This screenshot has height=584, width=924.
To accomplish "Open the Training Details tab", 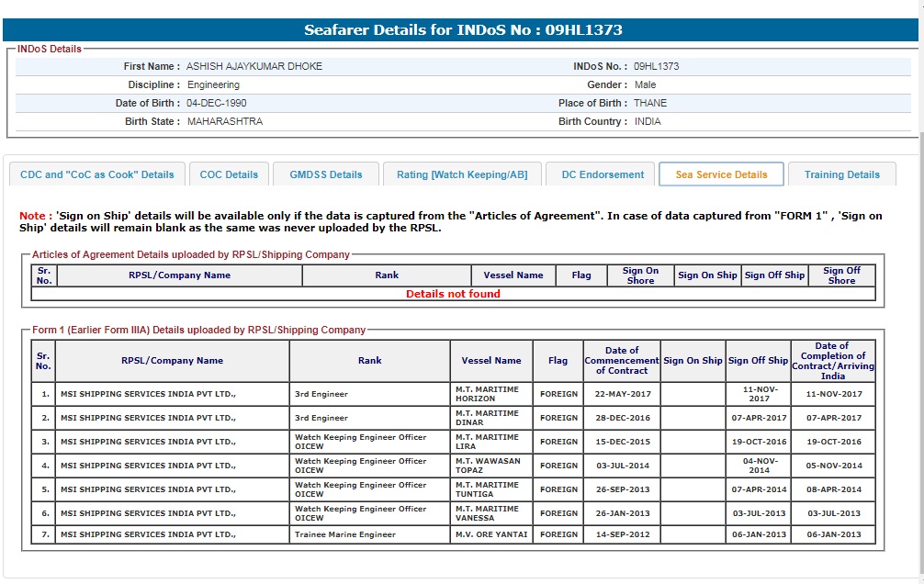I will pos(841,174).
